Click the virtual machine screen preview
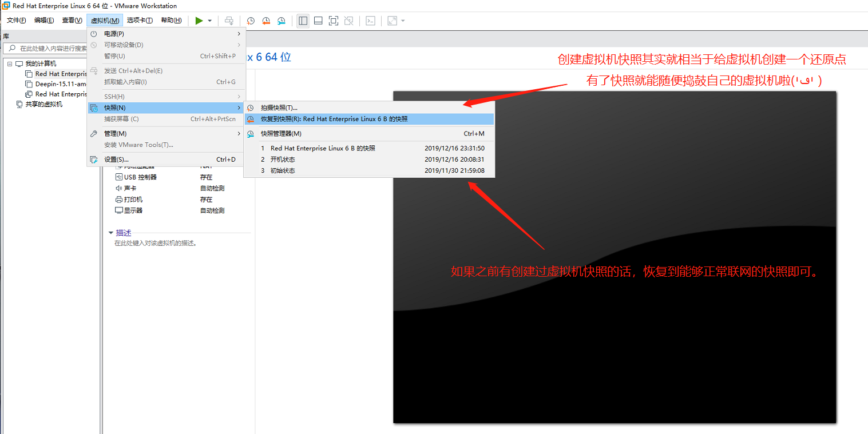Screen dimensions: 868x434 (x=615, y=257)
